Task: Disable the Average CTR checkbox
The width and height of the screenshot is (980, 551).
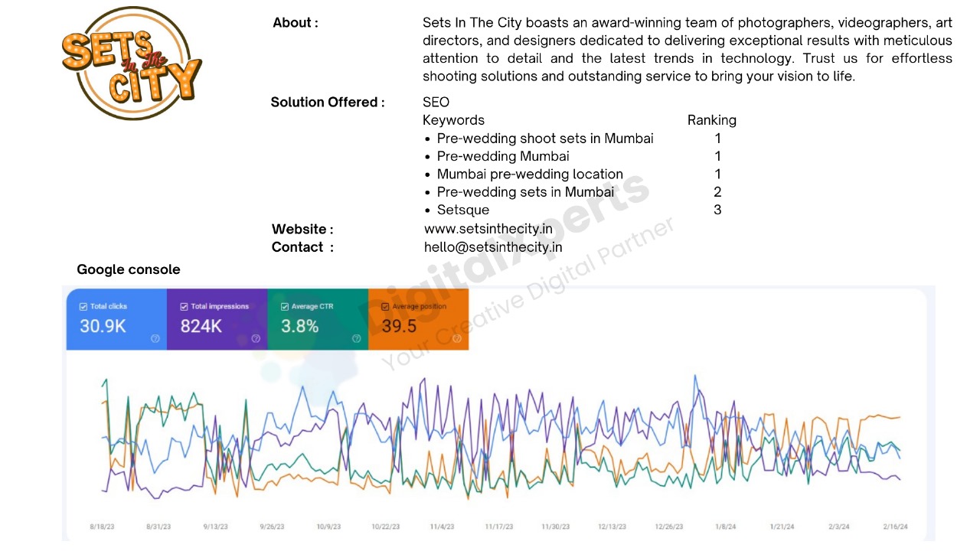Action: (285, 307)
